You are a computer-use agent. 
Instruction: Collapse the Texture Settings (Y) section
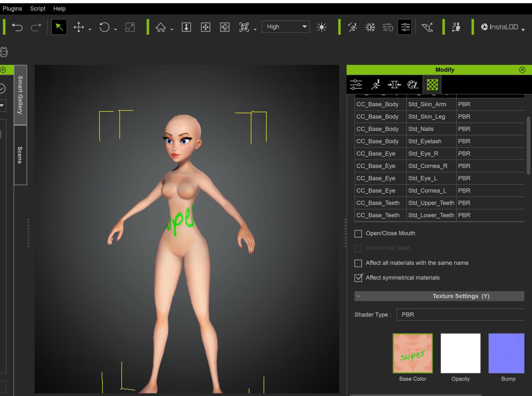tap(359, 296)
